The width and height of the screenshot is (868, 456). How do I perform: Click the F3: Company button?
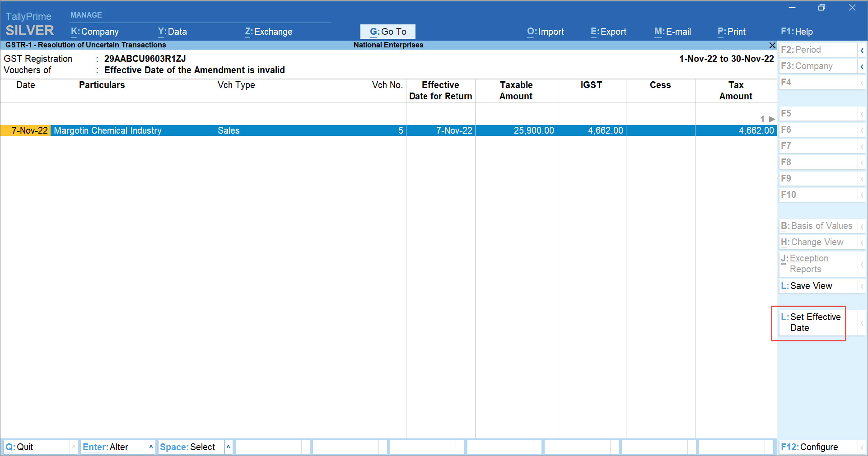tap(818, 66)
